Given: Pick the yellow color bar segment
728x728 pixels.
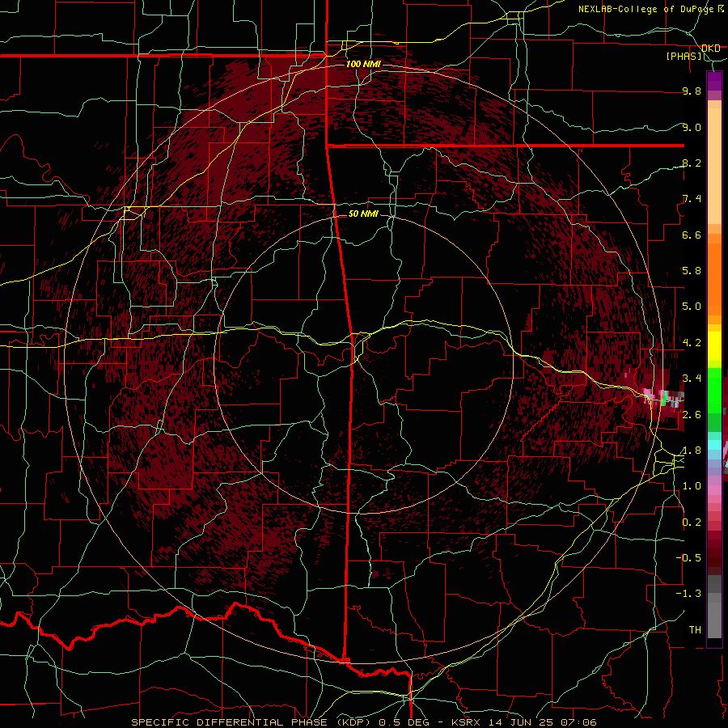Looking at the screenshot, I should (714, 346).
